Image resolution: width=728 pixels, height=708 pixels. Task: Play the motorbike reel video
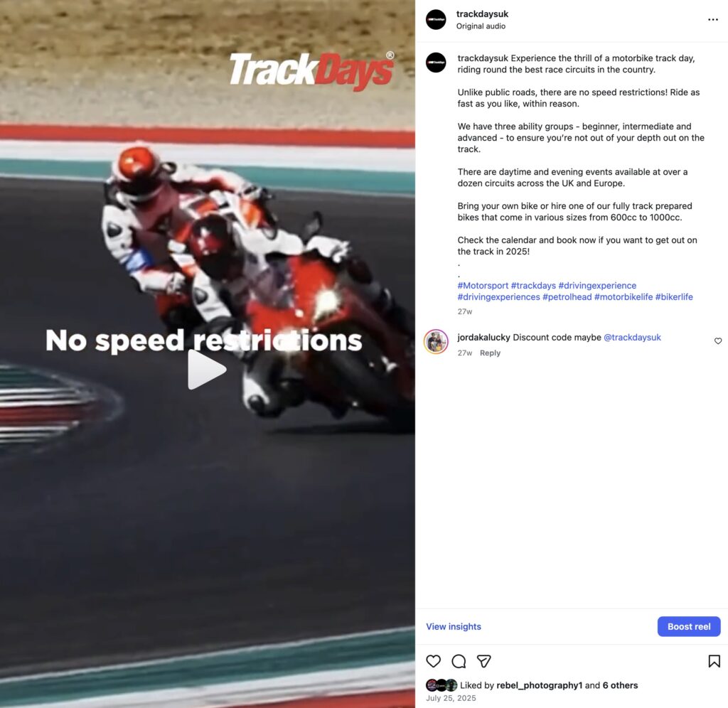point(207,370)
